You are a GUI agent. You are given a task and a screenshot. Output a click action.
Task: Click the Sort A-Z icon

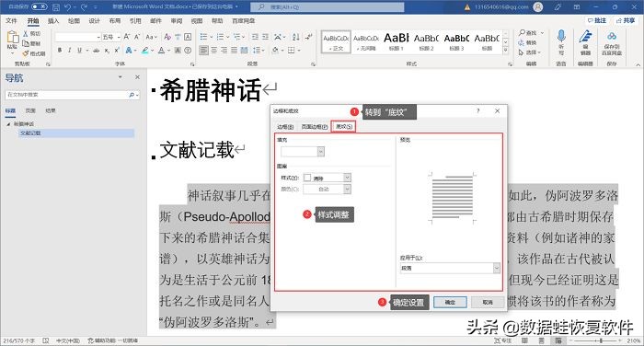tap(295, 37)
